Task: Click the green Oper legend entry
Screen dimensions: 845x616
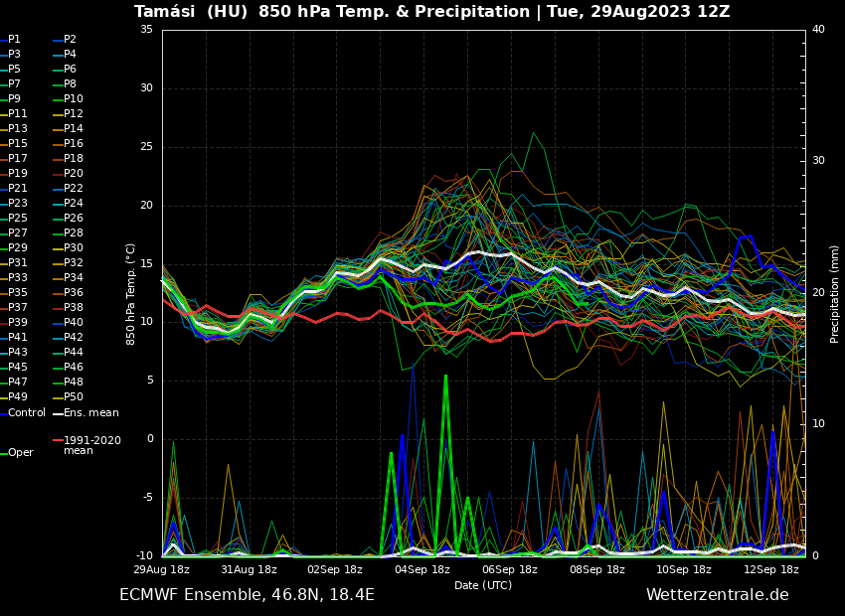Action: pyautogui.click(x=20, y=452)
